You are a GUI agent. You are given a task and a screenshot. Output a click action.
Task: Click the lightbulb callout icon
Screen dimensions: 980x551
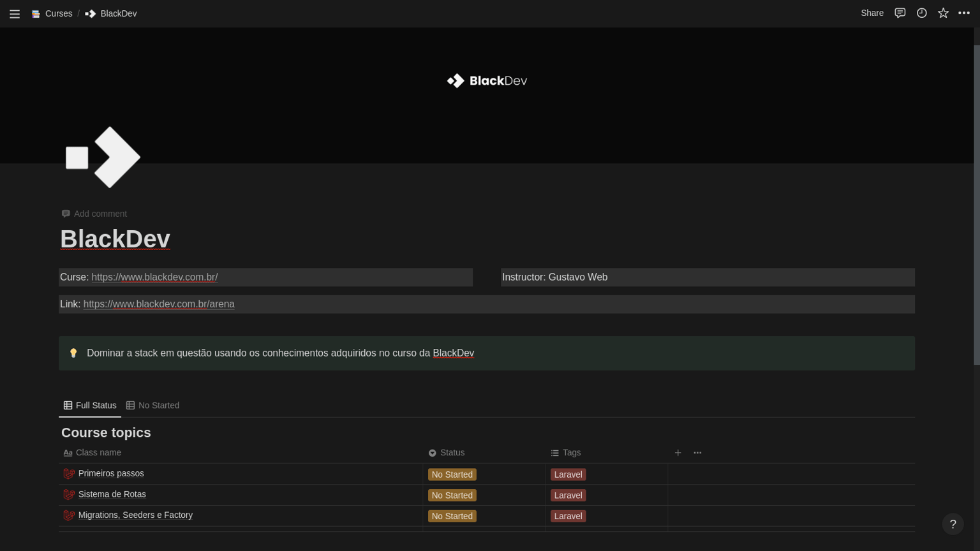coord(73,353)
